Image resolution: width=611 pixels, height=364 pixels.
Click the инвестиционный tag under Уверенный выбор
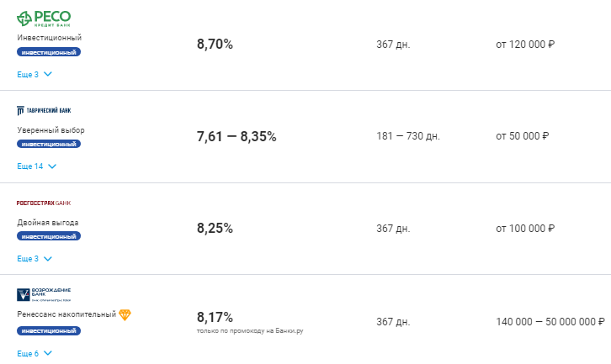(x=49, y=144)
